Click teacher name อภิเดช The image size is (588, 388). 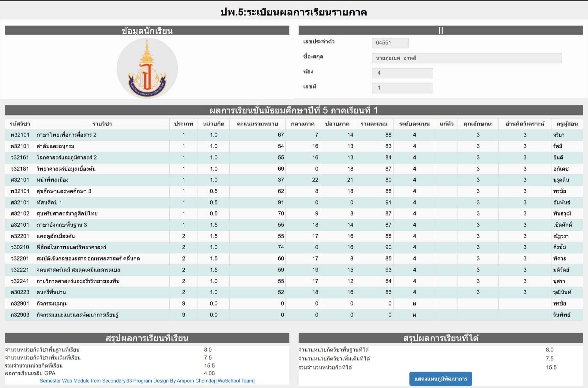[x=561, y=169]
